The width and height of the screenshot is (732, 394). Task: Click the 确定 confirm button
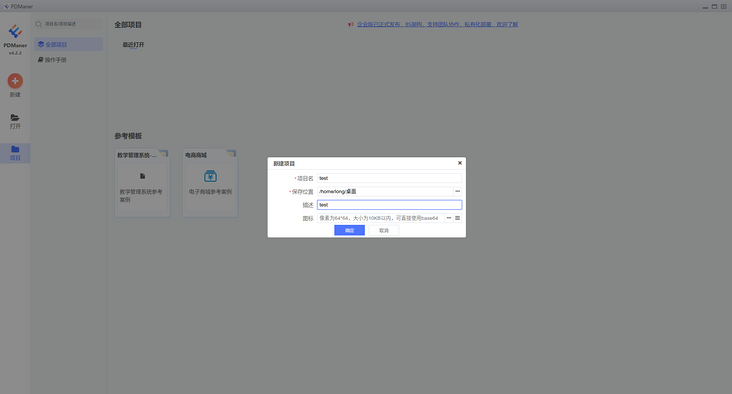pos(349,230)
